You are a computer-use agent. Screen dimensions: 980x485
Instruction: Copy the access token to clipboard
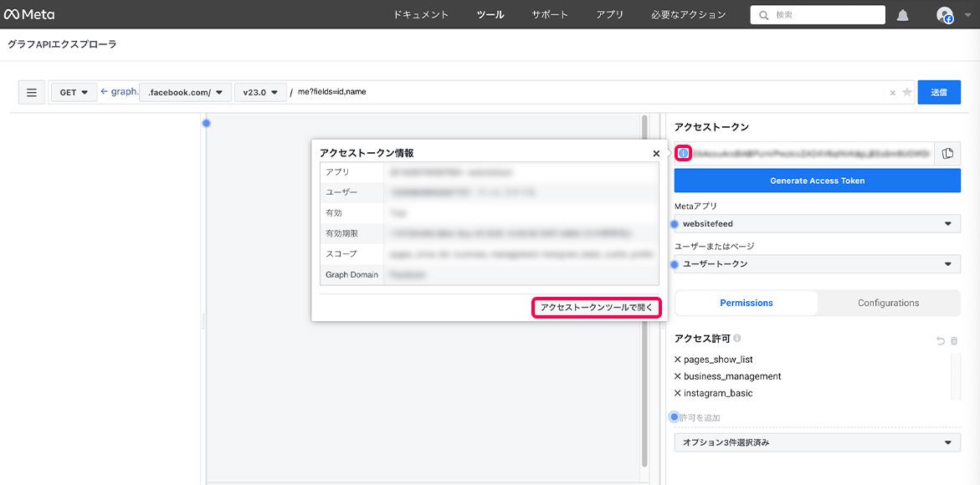point(947,154)
